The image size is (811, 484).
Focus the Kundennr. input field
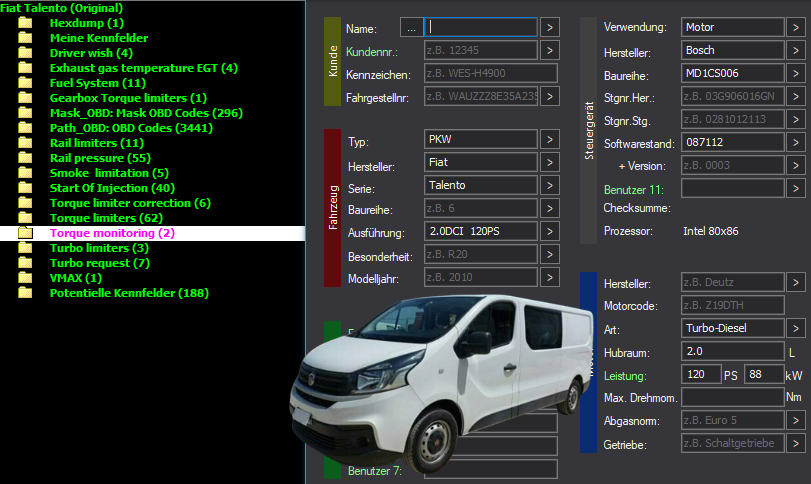tap(481, 50)
